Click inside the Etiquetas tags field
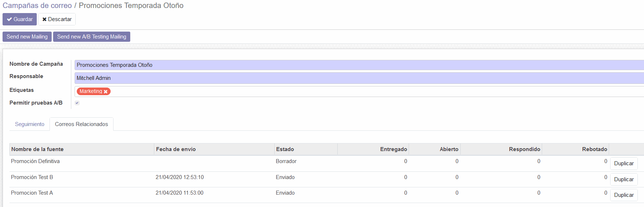 tap(364, 92)
